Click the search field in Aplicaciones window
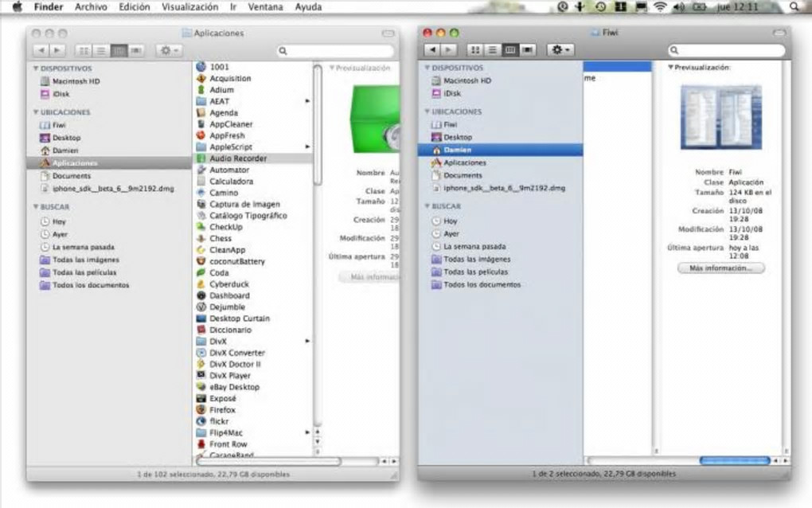 pos(336,51)
